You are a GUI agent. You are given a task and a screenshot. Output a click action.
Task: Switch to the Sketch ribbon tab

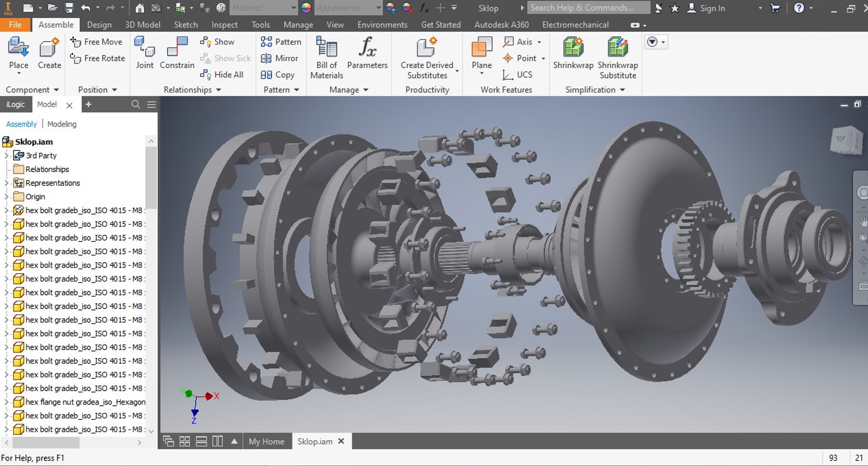click(x=186, y=24)
